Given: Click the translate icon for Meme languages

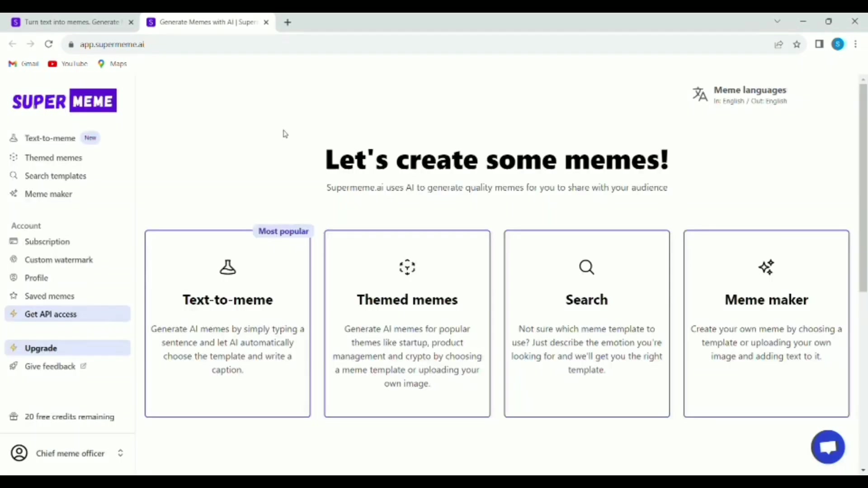Looking at the screenshot, I should [x=700, y=94].
